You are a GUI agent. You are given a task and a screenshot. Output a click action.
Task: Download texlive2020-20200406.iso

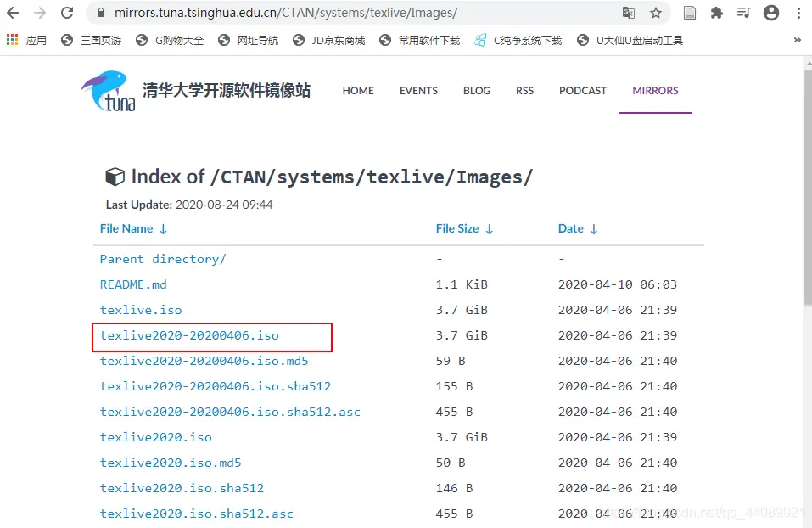coord(189,335)
